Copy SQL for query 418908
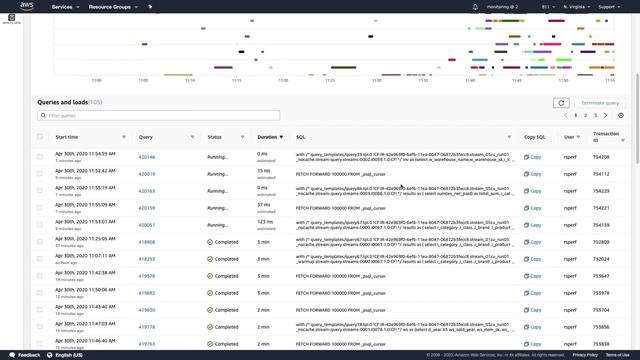The height and width of the screenshot is (360, 640). [x=533, y=242]
